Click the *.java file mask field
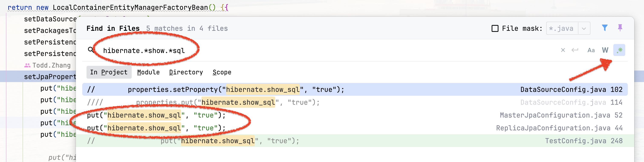This screenshot has height=162, width=644. (x=562, y=29)
